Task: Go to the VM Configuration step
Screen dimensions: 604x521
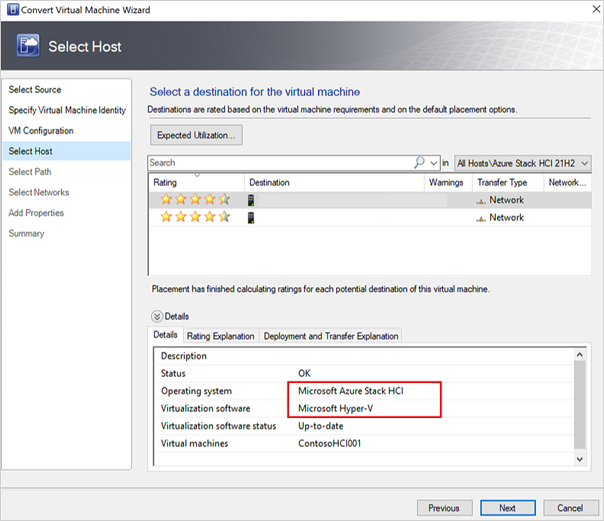Action: 41,131
